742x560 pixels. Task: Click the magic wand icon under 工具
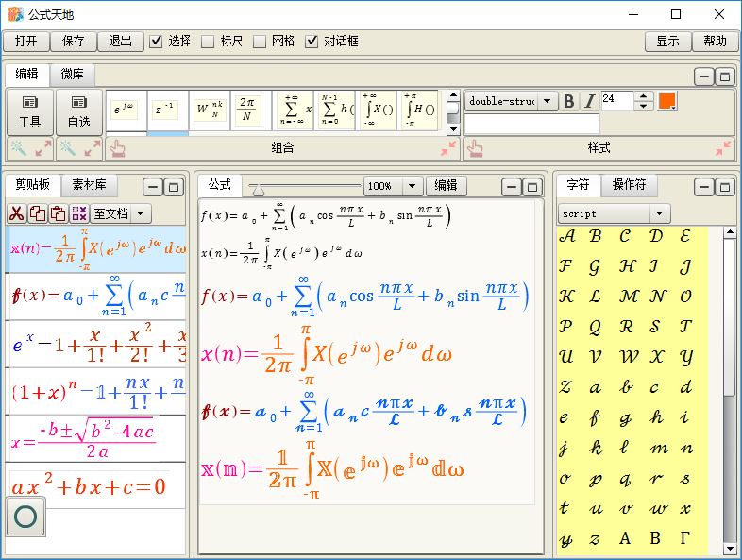(x=19, y=148)
